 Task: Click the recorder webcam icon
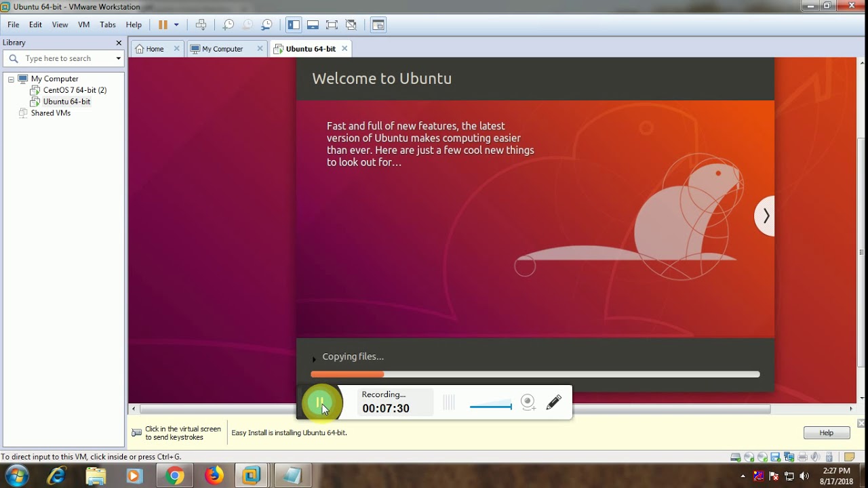click(x=528, y=403)
